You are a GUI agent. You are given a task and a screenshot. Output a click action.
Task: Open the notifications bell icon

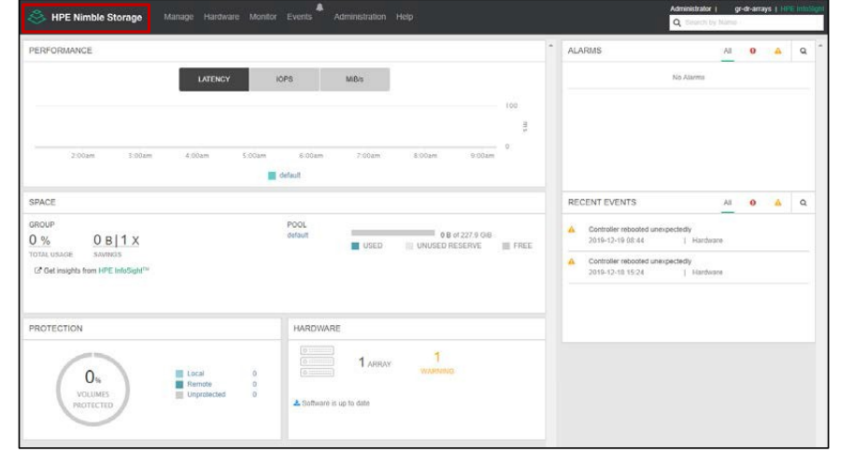320,7
